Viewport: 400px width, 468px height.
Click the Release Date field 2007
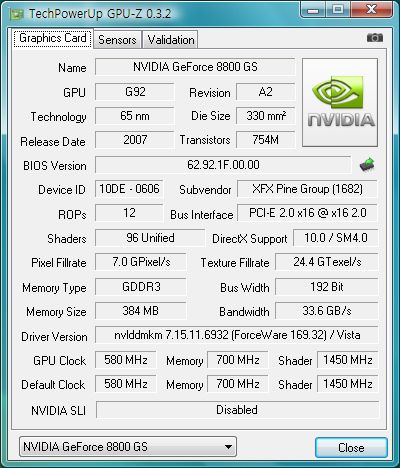click(x=135, y=140)
